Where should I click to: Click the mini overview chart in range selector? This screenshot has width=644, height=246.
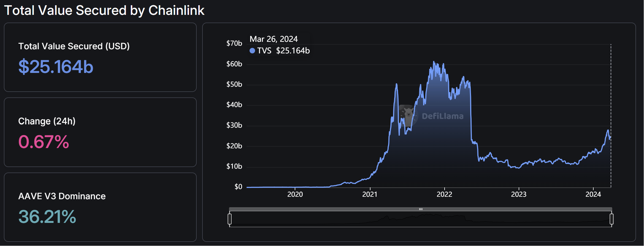tap(421, 219)
